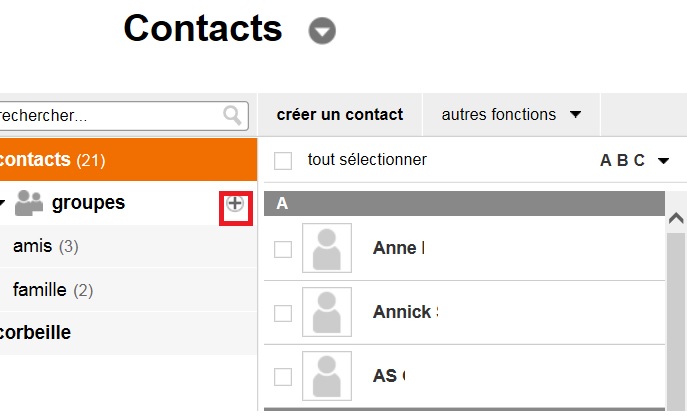Select the checkbox next to Anne

[283, 249]
